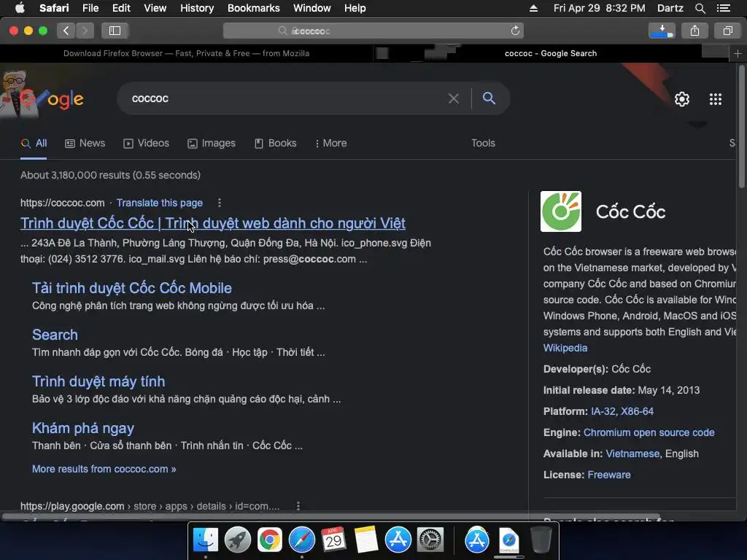Open the Trash in the Dock
This screenshot has height=560, width=747.
(541, 540)
